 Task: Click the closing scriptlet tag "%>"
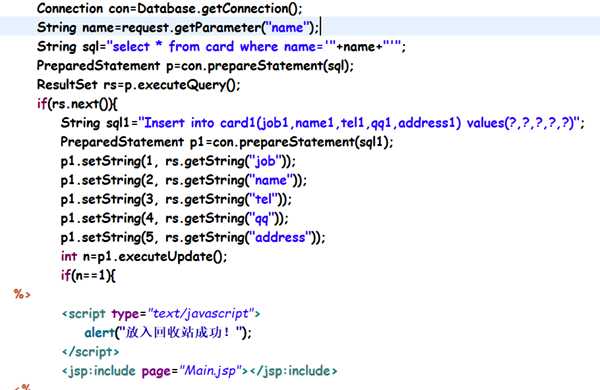pyautogui.click(x=22, y=294)
